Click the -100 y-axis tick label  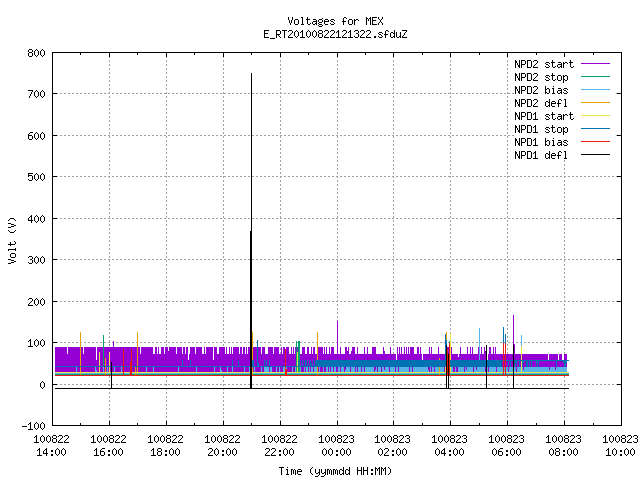click(33, 426)
